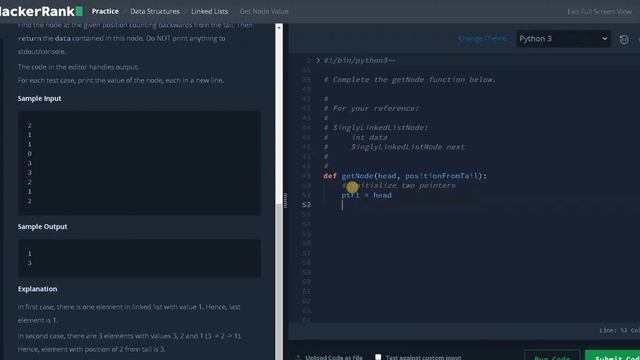Click the Get Node Value breadcrumb

tap(264, 11)
